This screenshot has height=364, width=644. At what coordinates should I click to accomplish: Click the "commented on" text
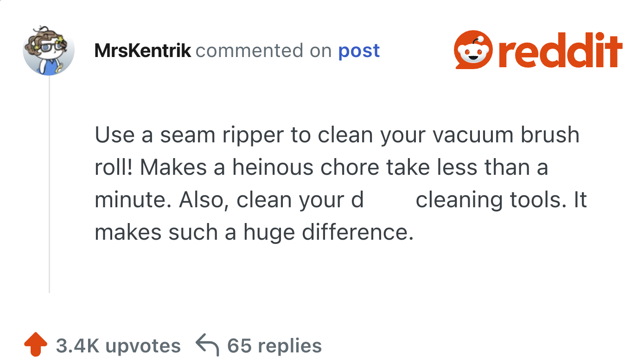264,51
